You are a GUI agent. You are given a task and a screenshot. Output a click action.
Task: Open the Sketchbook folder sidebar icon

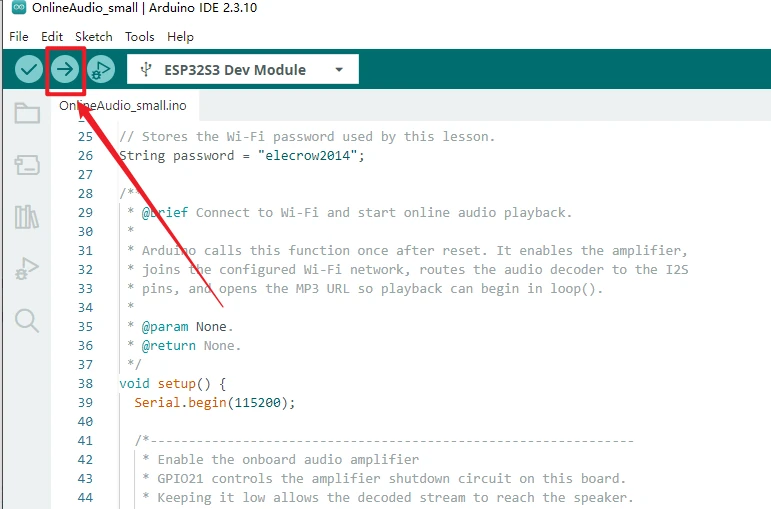[x=27, y=113]
